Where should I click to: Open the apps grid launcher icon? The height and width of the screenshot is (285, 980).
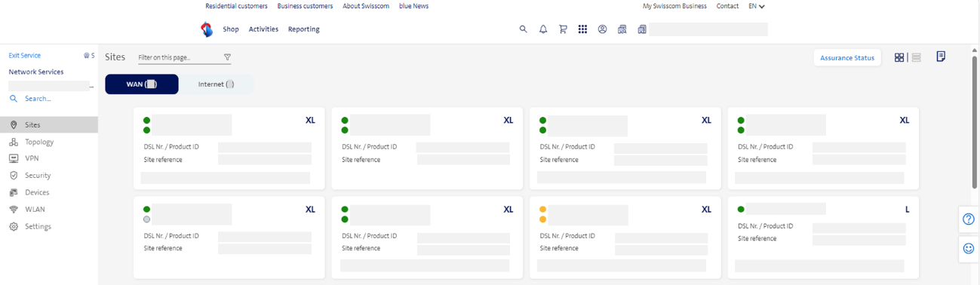click(582, 29)
